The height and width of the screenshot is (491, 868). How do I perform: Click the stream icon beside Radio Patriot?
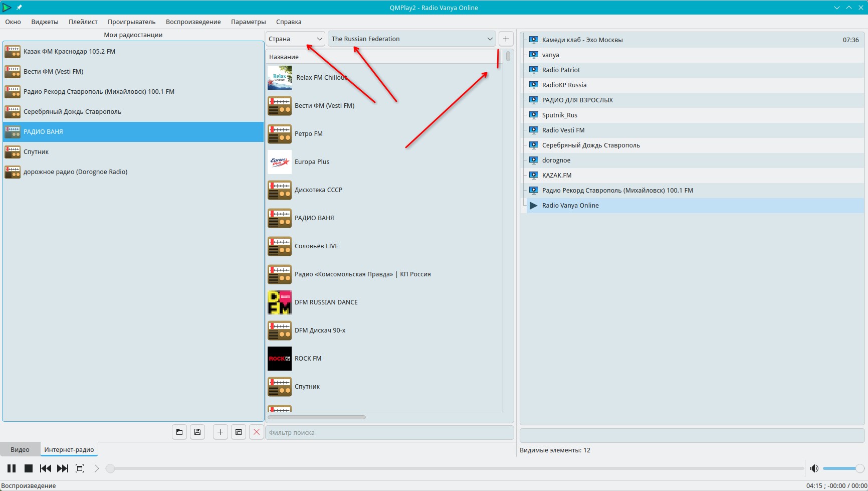[x=534, y=70]
